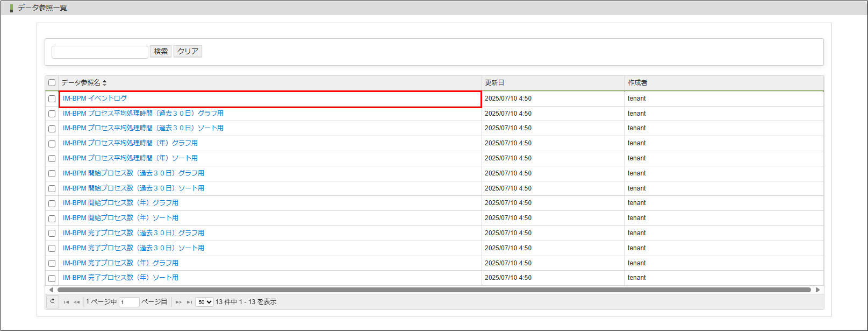868x331 pixels.
Task: Open IM-BPM 開始プロセス数（年）グラフ用 link
Action: pyautogui.click(x=120, y=203)
